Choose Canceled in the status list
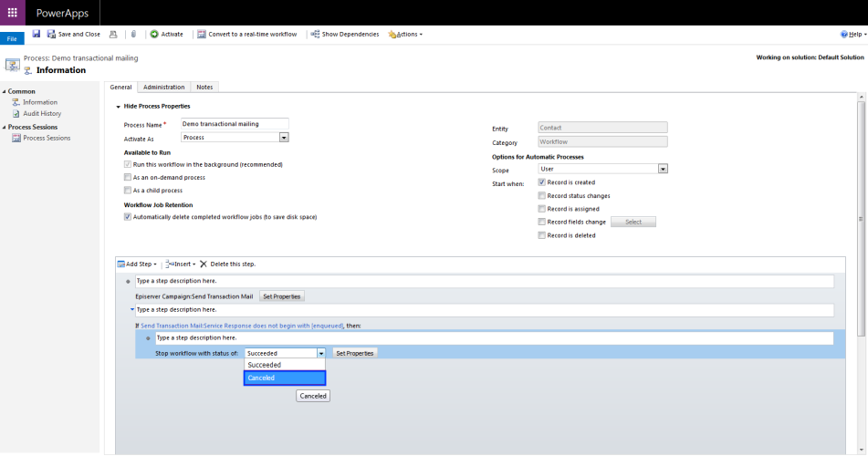Viewport: 868px width, 456px height. [285, 378]
